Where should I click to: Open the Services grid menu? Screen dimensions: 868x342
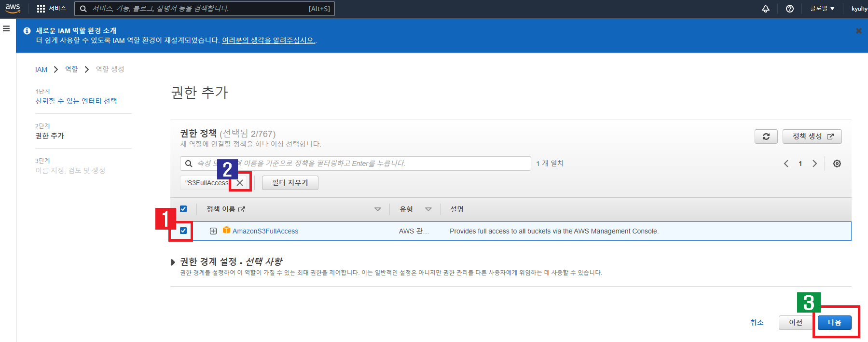click(41, 9)
